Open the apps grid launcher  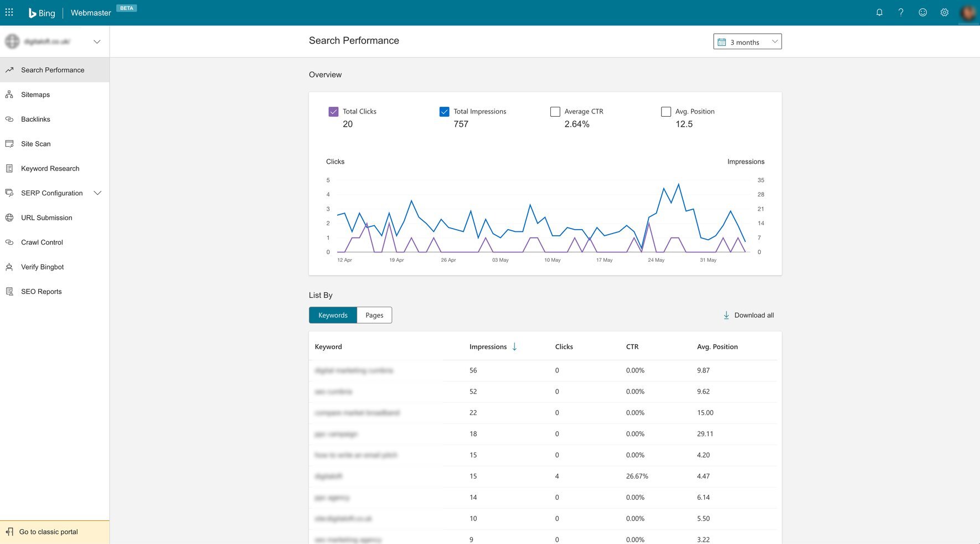[9, 12]
